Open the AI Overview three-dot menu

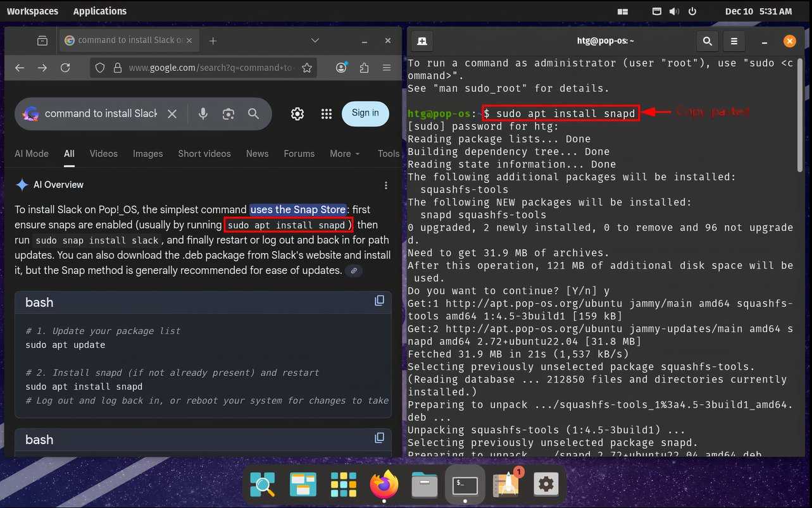tap(385, 185)
